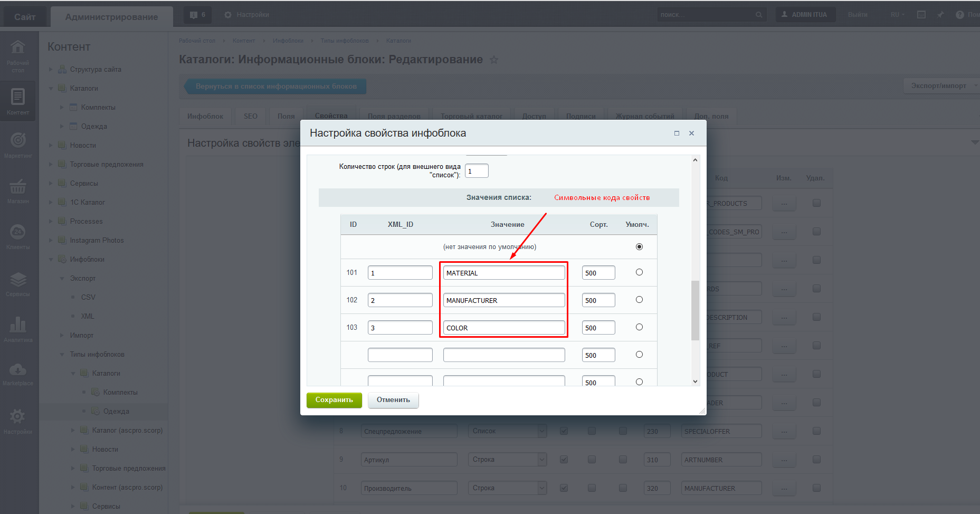Viewport: 980px width, 514px height.
Task: Switch to the SEO tab
Action: 251,116
